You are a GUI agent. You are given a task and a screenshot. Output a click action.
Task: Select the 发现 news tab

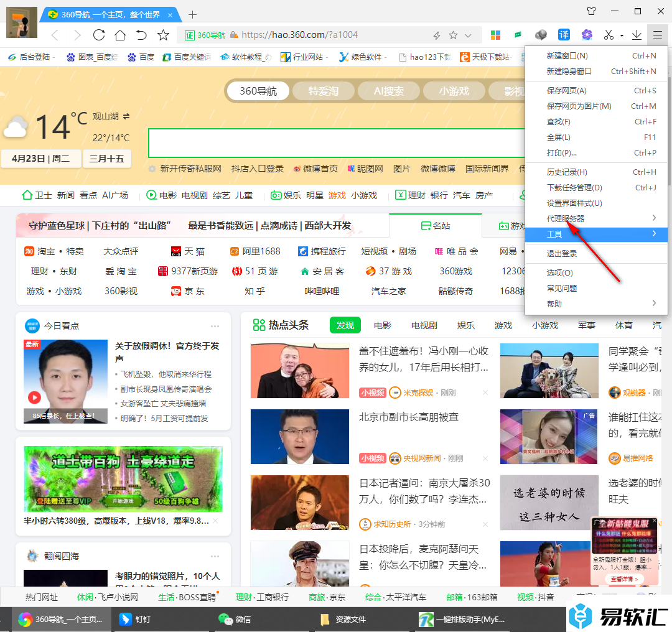[x=345, y=325]
